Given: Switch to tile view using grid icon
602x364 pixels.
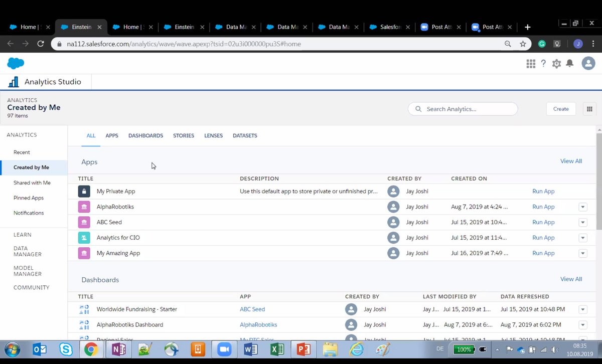Looking at the screenshot, I should 589,109.
